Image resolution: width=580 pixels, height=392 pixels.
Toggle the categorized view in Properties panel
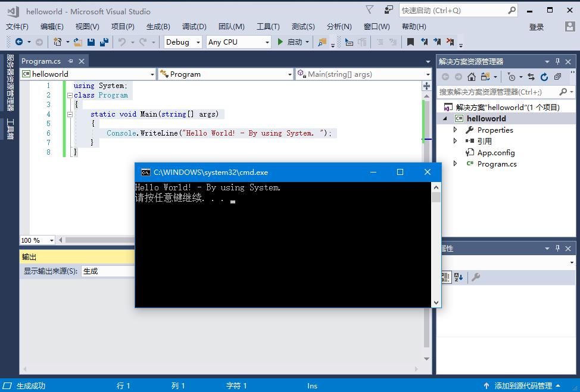445,277
